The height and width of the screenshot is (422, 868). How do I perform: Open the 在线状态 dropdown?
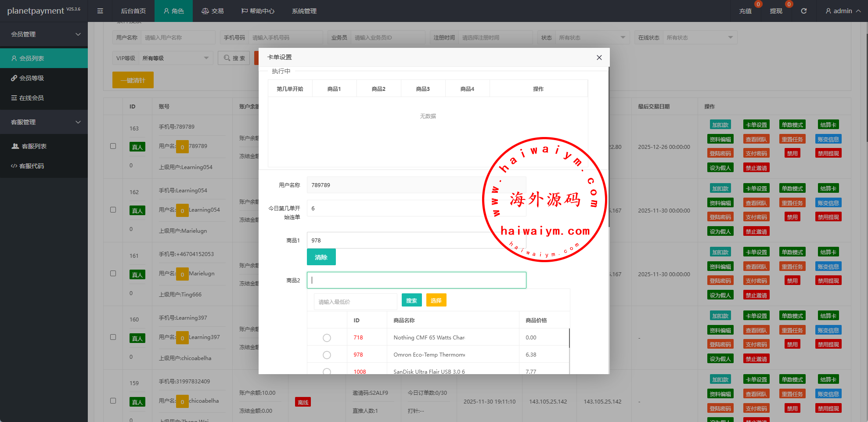[699, 38]
